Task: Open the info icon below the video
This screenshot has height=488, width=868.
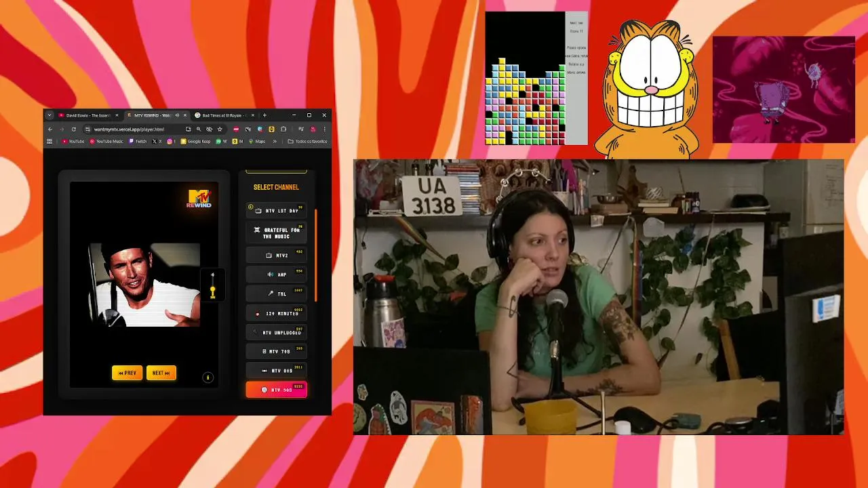Action: point(208,378)
